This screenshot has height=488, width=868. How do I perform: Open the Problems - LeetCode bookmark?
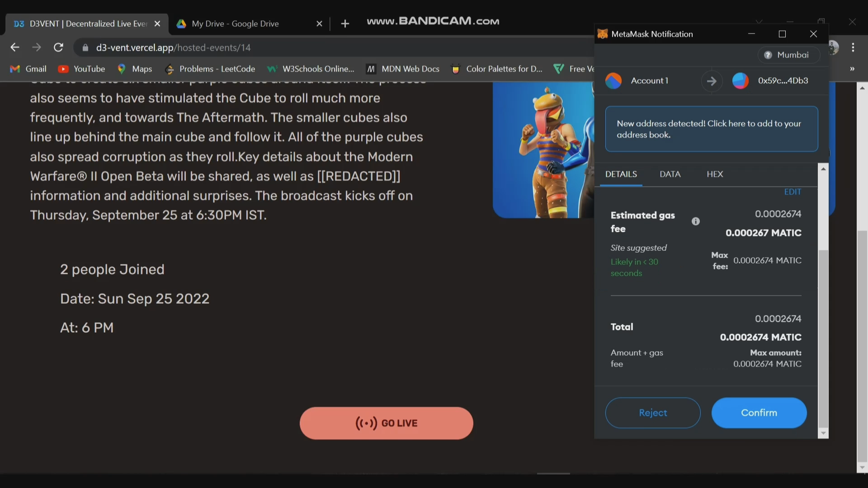(210, 69)
